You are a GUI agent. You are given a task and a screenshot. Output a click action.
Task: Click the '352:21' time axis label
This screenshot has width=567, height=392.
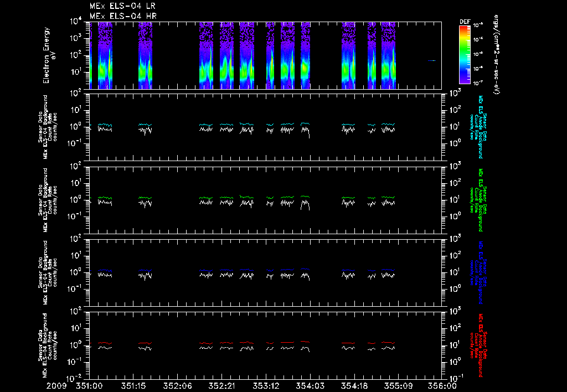pos(221,386)
